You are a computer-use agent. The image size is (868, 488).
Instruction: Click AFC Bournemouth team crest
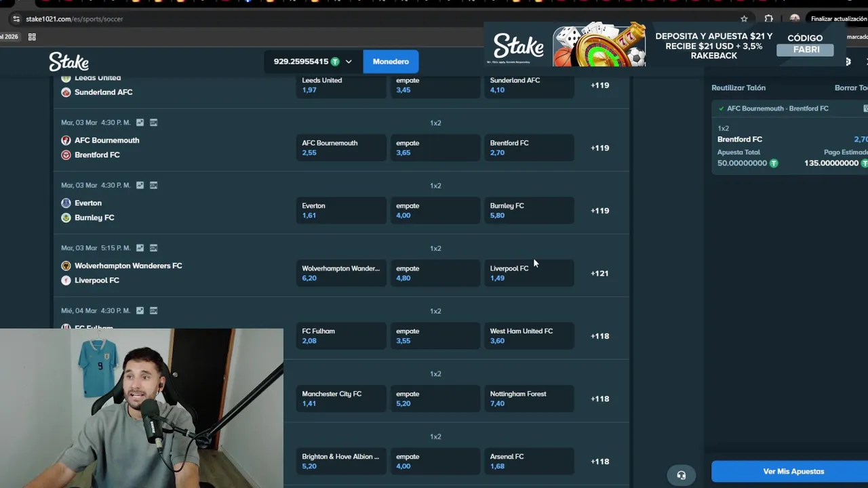click(66, 140)
